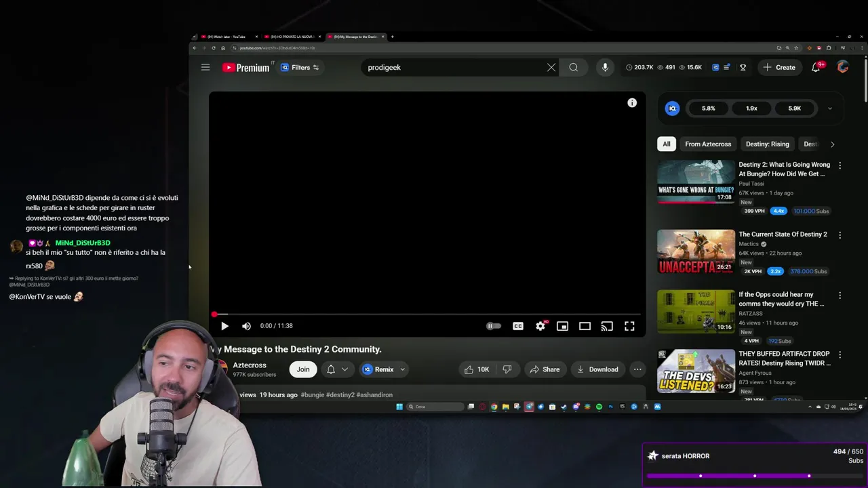Screen dimensions: 868x488
Task: Show video info card icon
Action: [632, 102]
